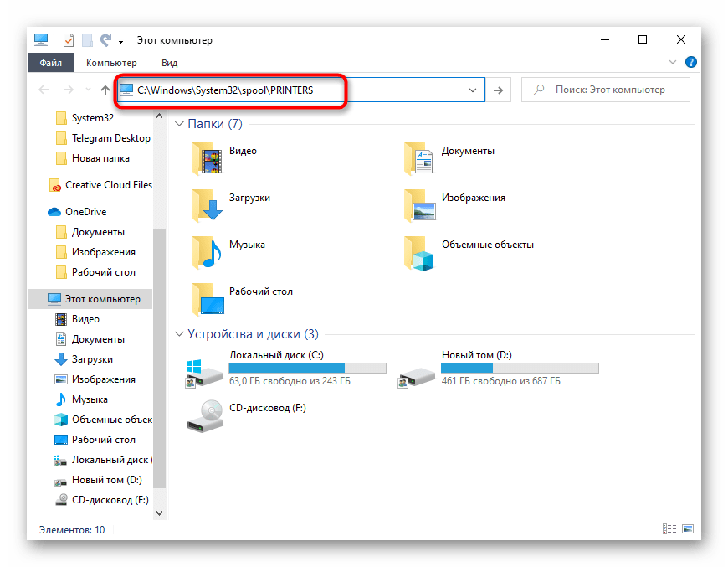Expand the ribbon with the chevron
The width and height of the screenshot is (728, 567).
pyautogui.click(x=673, y=62)
